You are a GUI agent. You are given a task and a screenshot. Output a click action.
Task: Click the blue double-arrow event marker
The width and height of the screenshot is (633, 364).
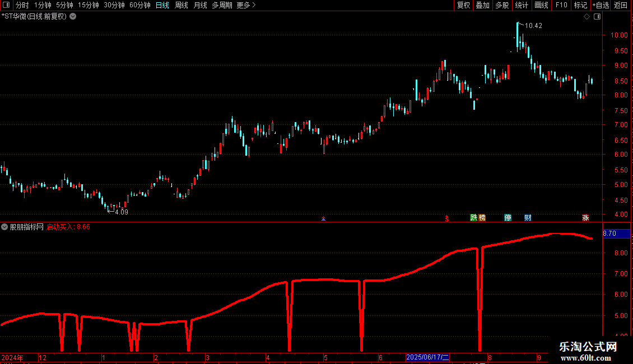click(323, 219)
